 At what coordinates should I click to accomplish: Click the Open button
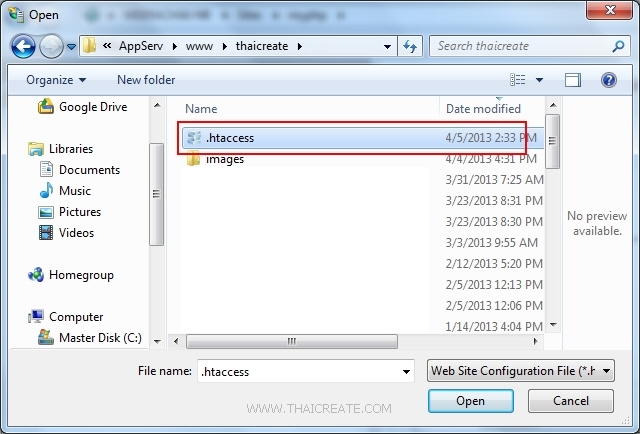[x=471, y=401]
